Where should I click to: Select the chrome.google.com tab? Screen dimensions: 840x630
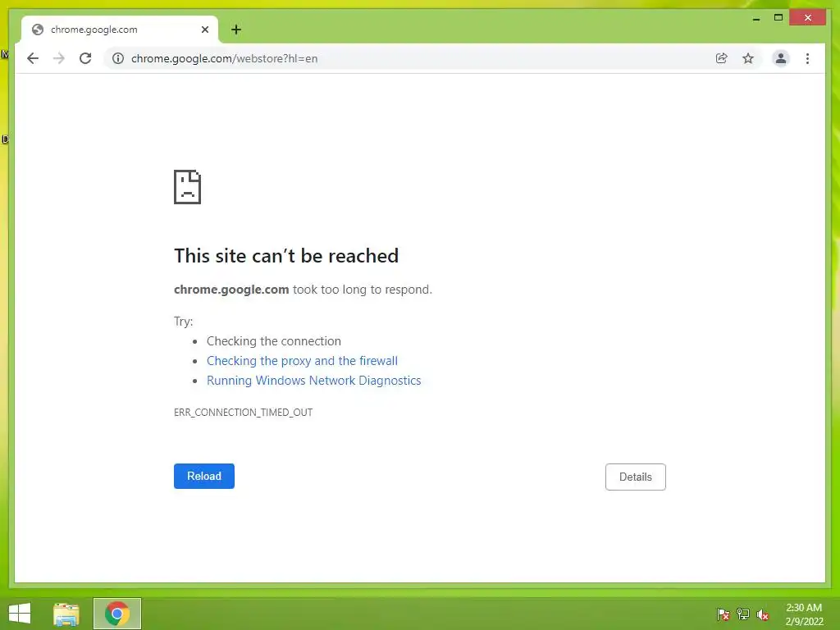pyautogui.click(x=120, y=30)
